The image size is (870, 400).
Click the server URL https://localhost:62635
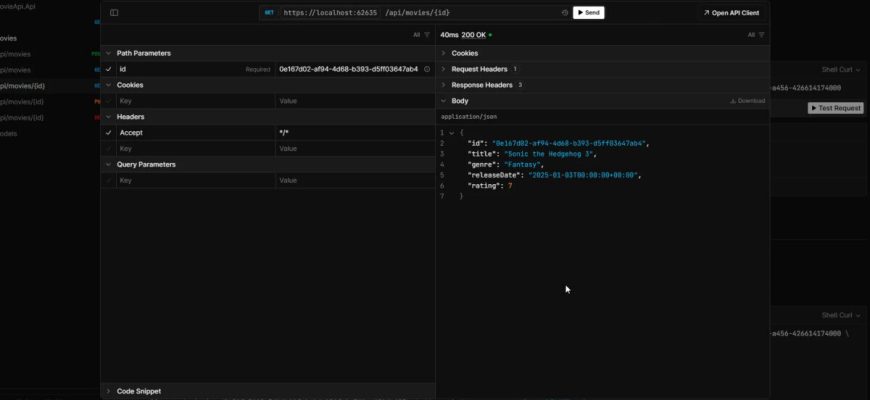click(x=330, y=13)
